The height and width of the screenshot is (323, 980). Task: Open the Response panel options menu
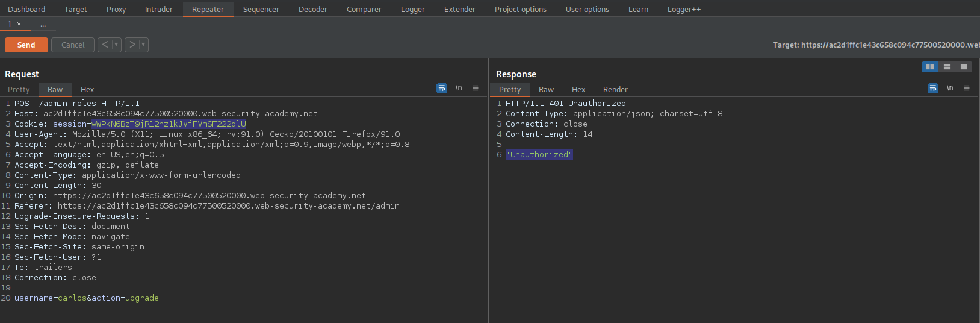(x=967, y=88)
